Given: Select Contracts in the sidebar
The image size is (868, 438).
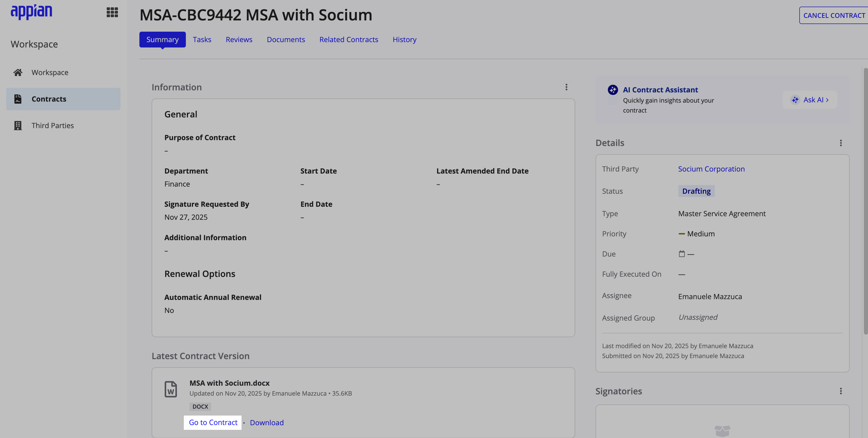Looking at the screenshot, I should click(x=63, y=99).
